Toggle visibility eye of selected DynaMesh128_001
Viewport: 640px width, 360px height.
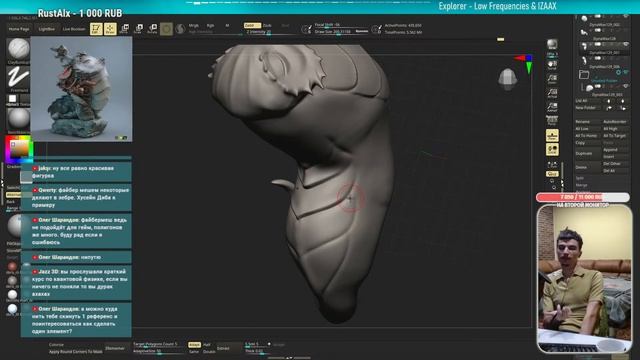pyautogui.click(x=625, y=44)
